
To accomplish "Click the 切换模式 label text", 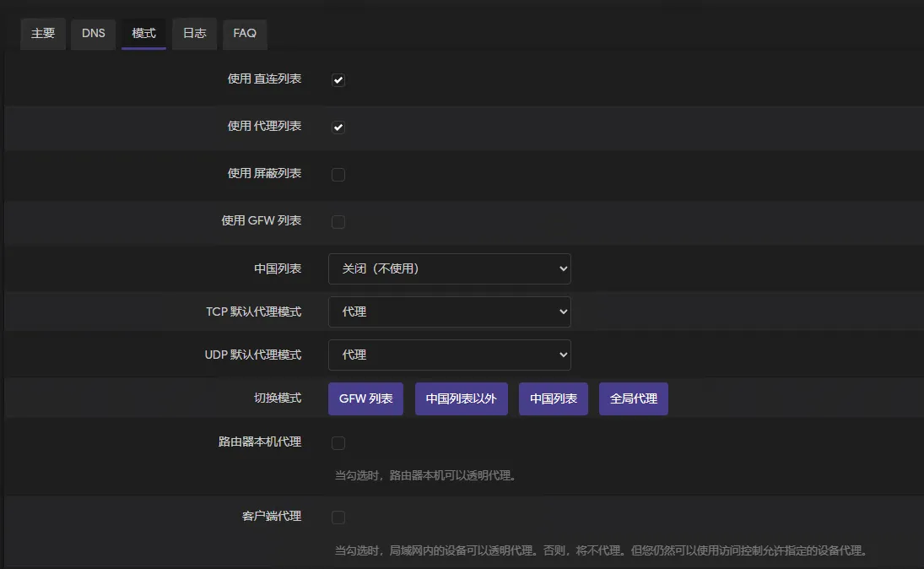I will [x=278, y=398].
